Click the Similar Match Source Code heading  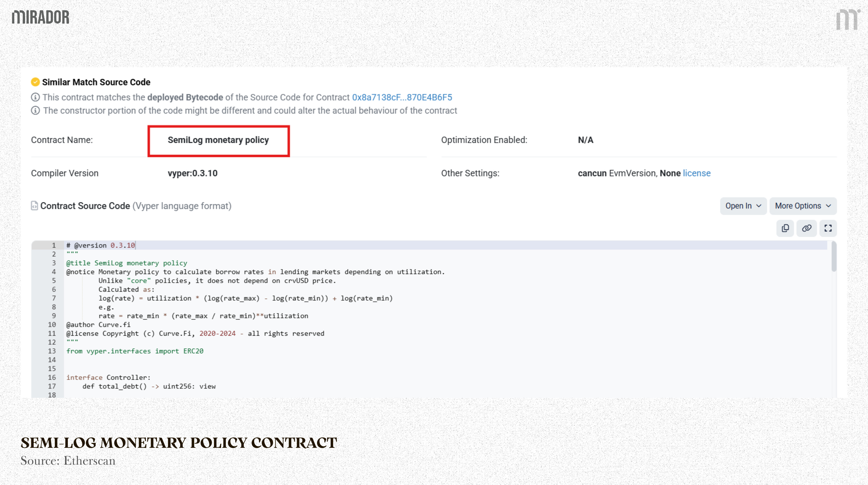click(x=96, y=82)
